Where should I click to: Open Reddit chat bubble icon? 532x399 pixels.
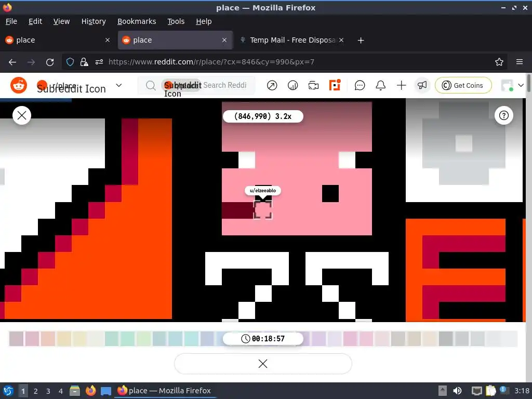360,86
